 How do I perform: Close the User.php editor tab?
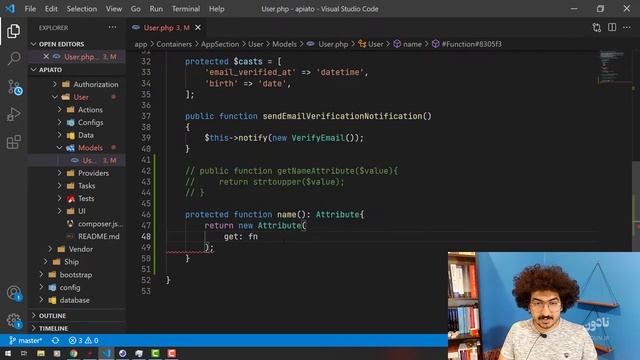[x=198, y=27]
